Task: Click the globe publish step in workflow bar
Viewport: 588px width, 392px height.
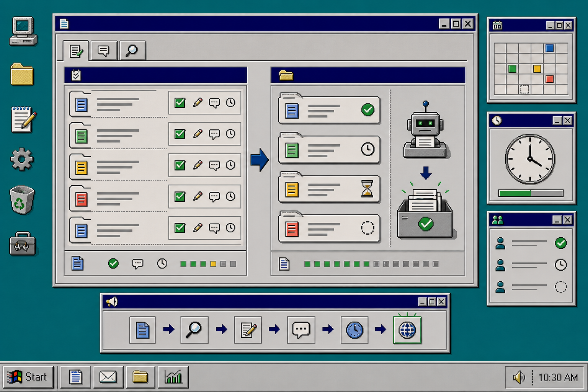Action: click(407, 330)
